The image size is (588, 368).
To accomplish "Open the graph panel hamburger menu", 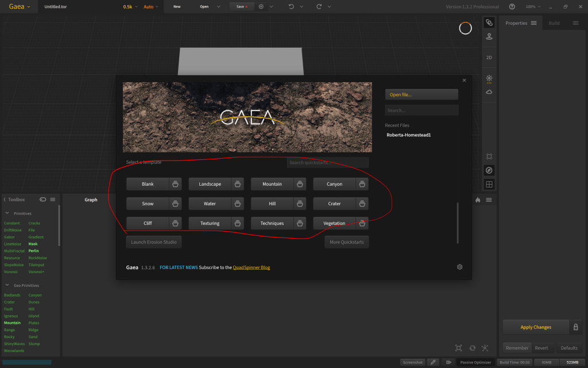I will pyautogui.click(x=489, y=200).
